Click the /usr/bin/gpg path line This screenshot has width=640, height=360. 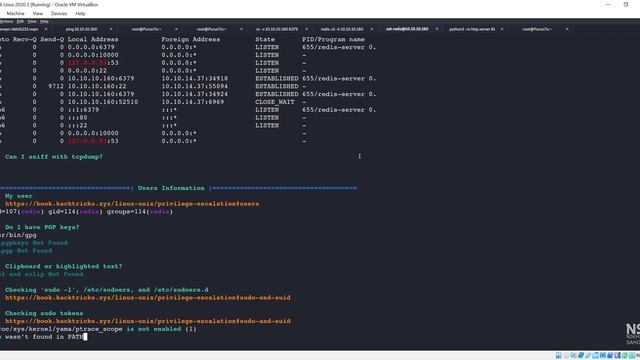[x=18, y=235]
